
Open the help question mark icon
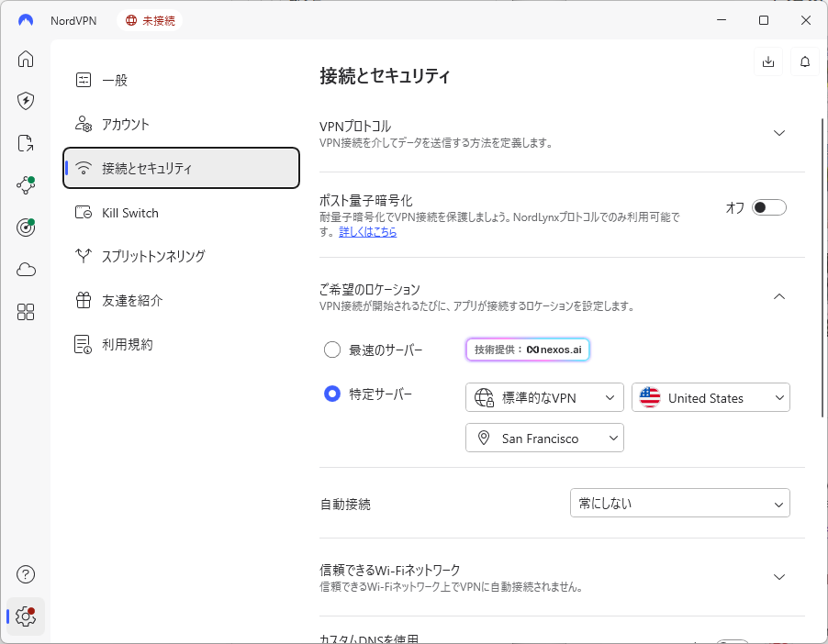coord(25,573)
